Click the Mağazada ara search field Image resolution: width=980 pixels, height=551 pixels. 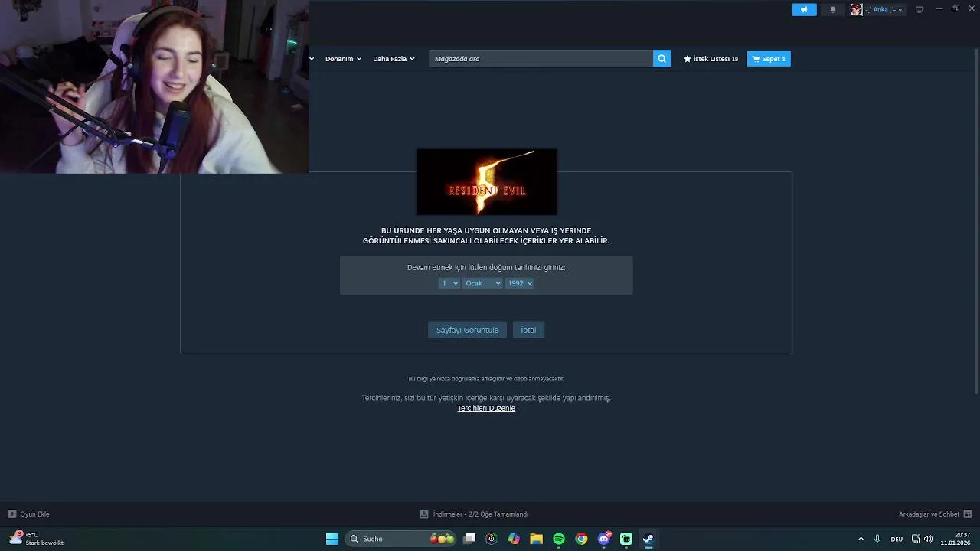(x=541, y=59)
